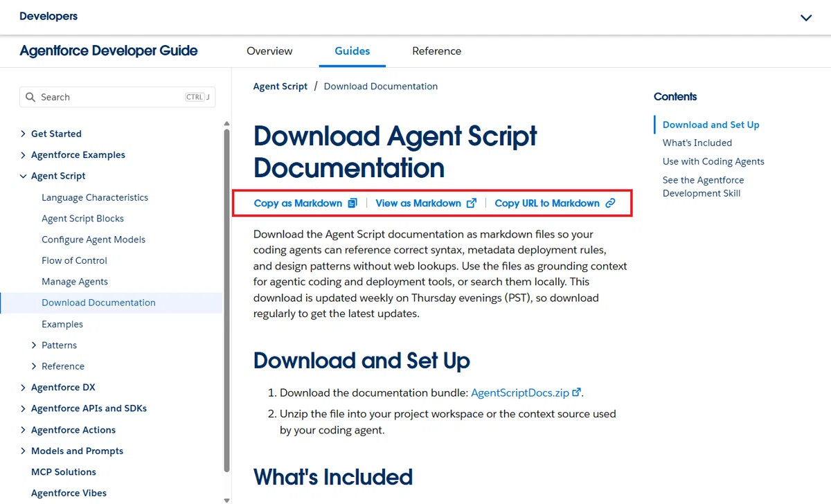Click the sidebar scrollbar thumb
Image resolution: width=831 pixels, height=504 pixels.
tap(226, 299)
